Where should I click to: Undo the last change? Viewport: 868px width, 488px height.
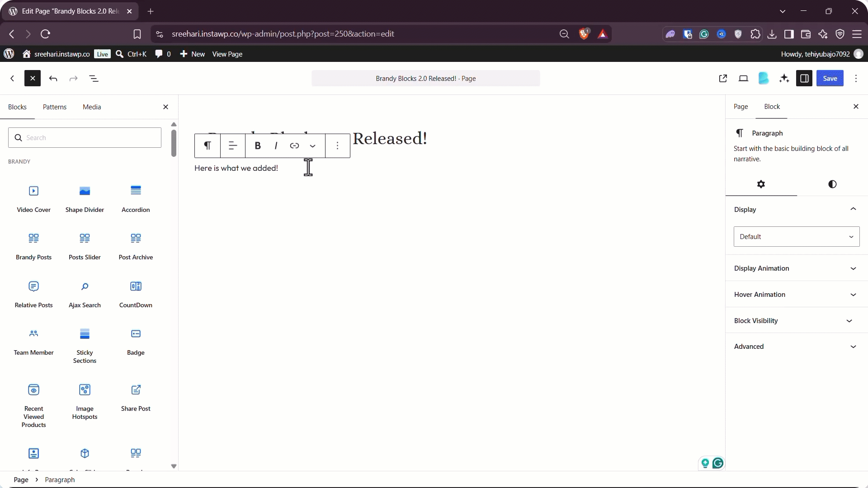coord(53,79)
